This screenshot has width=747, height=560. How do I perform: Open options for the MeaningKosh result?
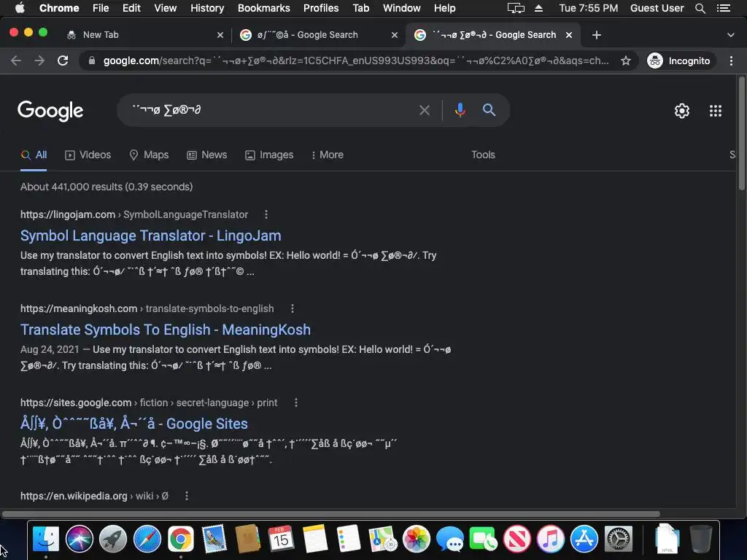click(x=292, y=308)
